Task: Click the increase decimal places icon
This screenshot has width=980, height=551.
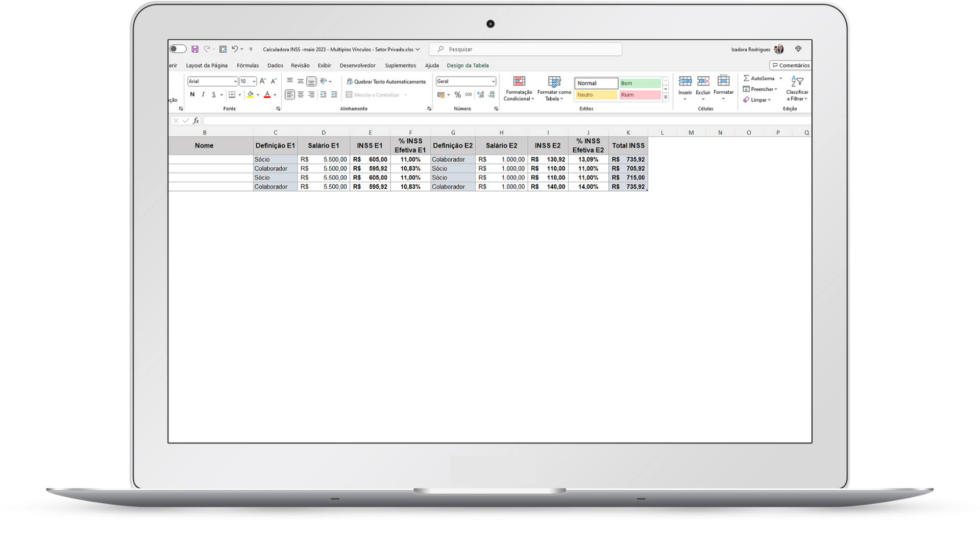Action: pyautogui.click(x=480, y=95)
